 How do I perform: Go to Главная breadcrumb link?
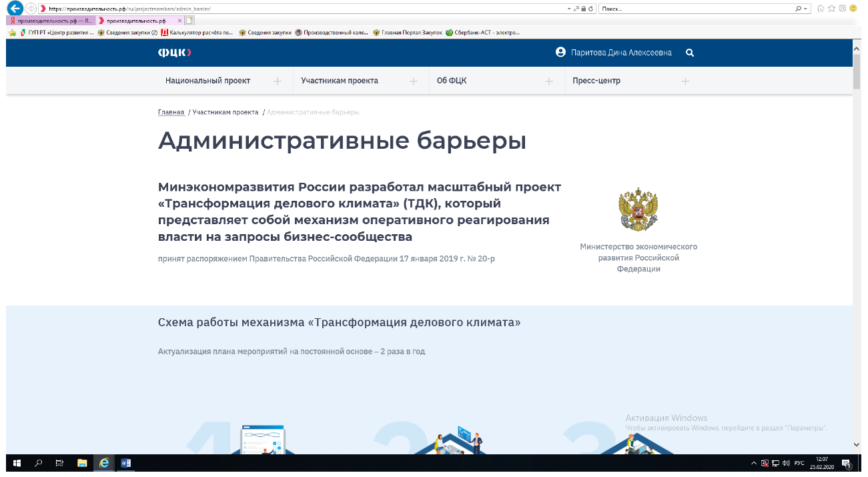click(171, 112)
